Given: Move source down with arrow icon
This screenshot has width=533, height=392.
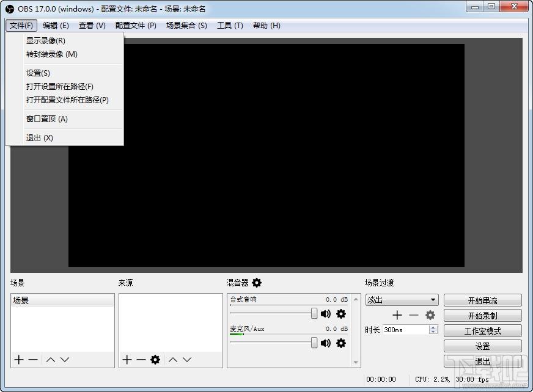Looking at the screenshot, I should coord(187,360).
